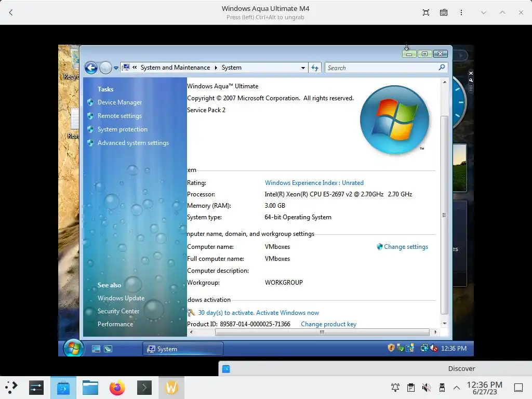Screen dimensions: 532x399
Task: Open Security Center link
Action: (118, 311)
